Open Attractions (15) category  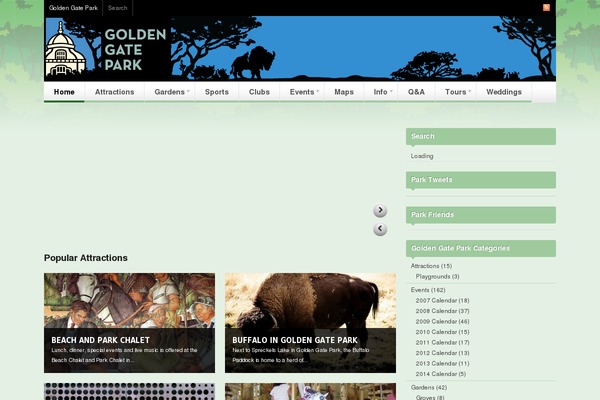tap(431, 266)
